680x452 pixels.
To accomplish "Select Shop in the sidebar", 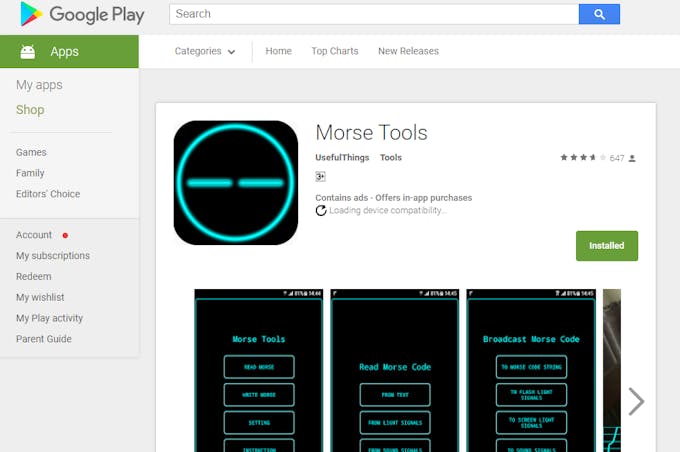I will (30, 110).
